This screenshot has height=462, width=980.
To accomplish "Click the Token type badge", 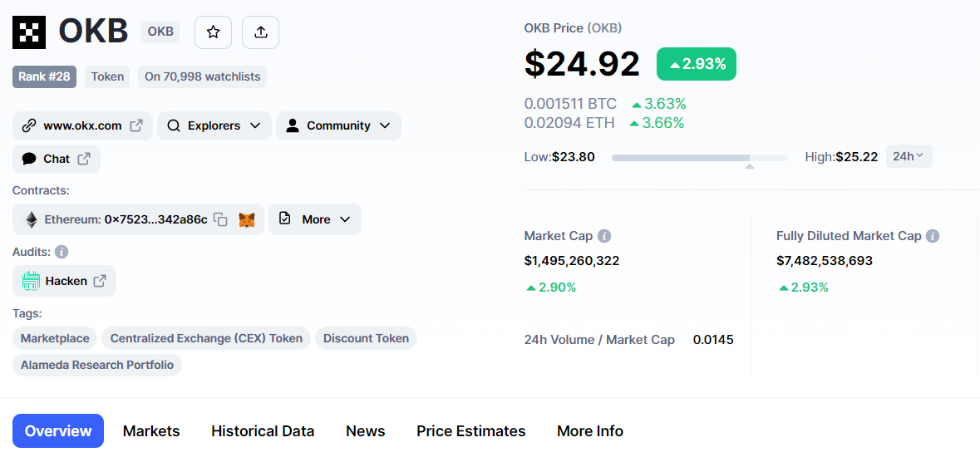I will point(107,77).
